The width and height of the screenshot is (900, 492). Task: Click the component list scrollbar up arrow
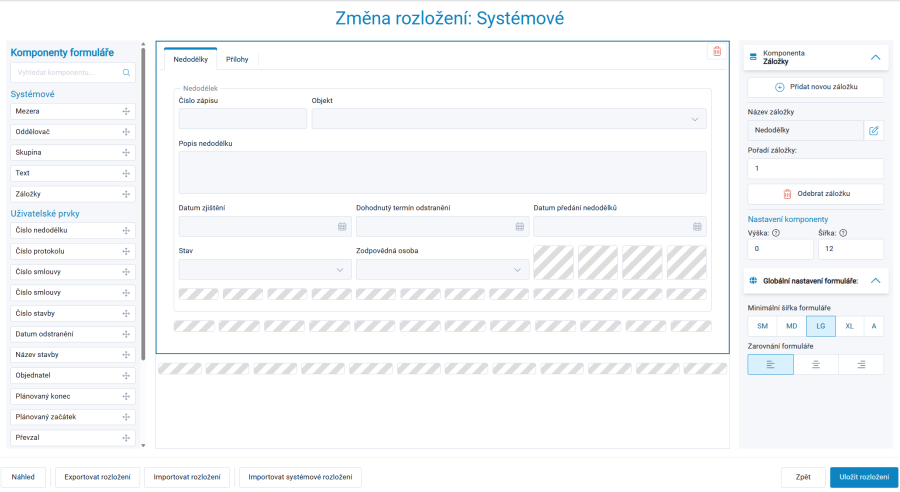[143, 44]
